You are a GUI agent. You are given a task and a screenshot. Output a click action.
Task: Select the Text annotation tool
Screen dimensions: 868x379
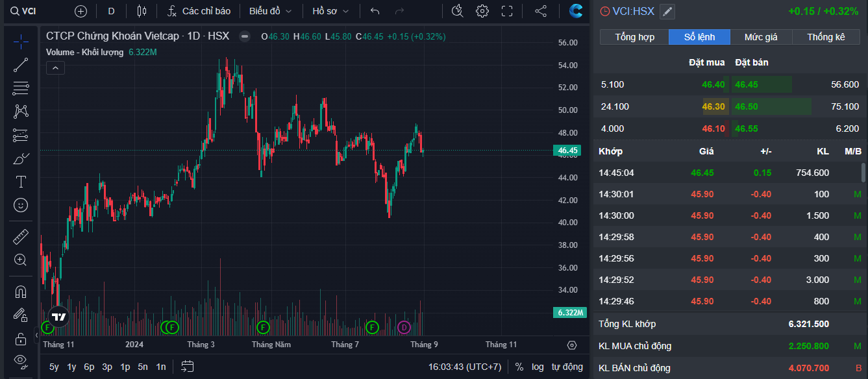21,182
